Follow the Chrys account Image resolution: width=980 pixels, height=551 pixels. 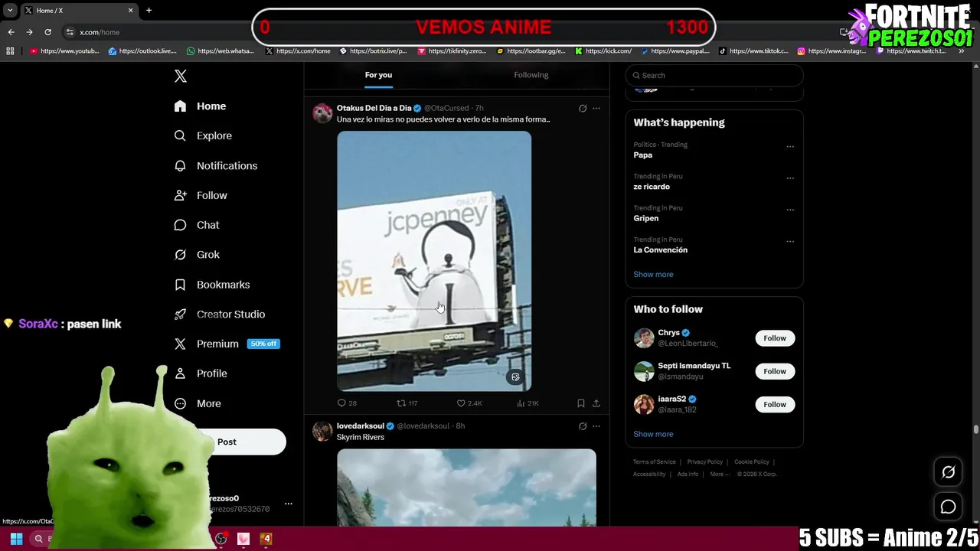click(775, 338)
